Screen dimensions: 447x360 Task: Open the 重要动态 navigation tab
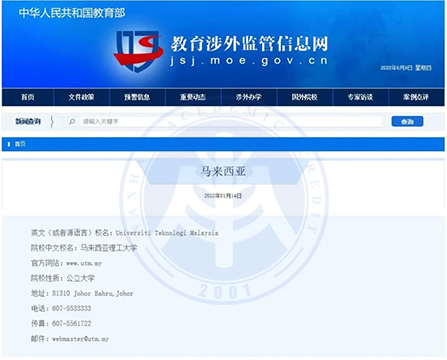pos(193,97)
